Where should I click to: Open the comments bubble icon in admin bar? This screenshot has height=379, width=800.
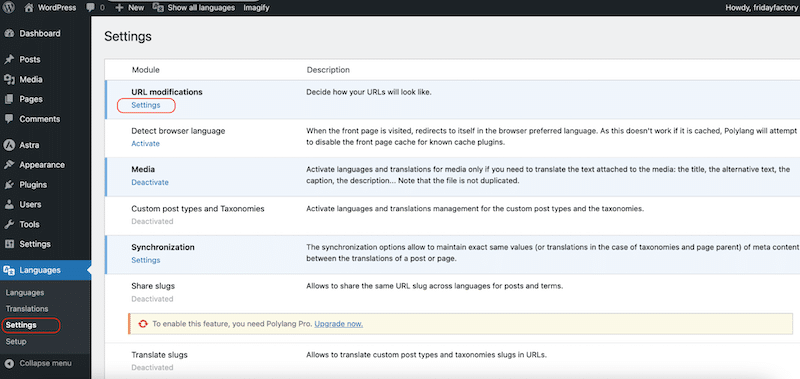coord(90,8)
